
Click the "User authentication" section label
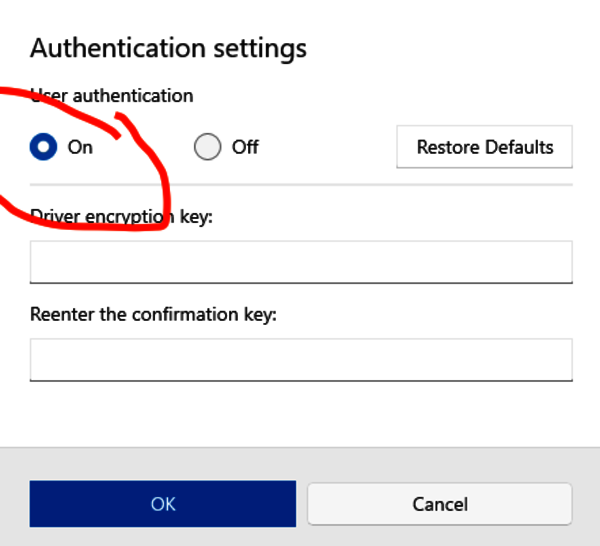pos(112,96)
